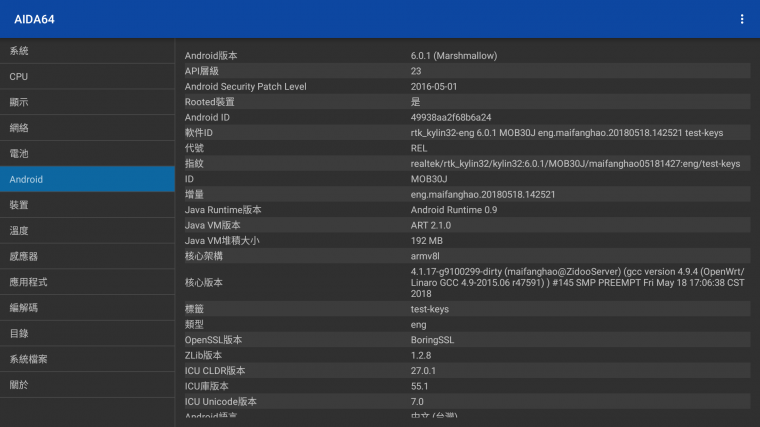
Task: Click the rtk_kylin32-eng build string value
Action: pyautogui.click(x=567, y=133)
